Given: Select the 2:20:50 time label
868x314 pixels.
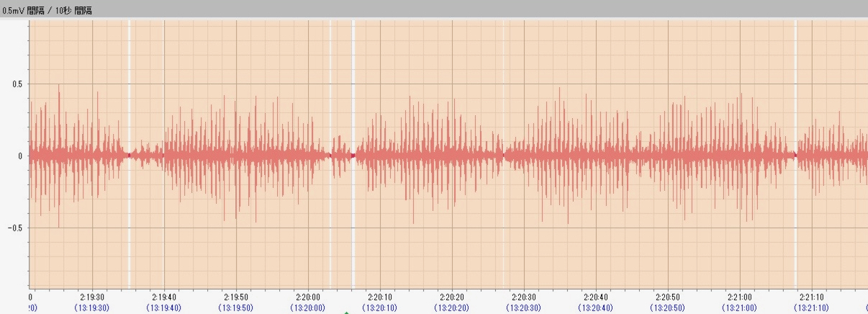Looking at the screenshot, I should point(668,297).
